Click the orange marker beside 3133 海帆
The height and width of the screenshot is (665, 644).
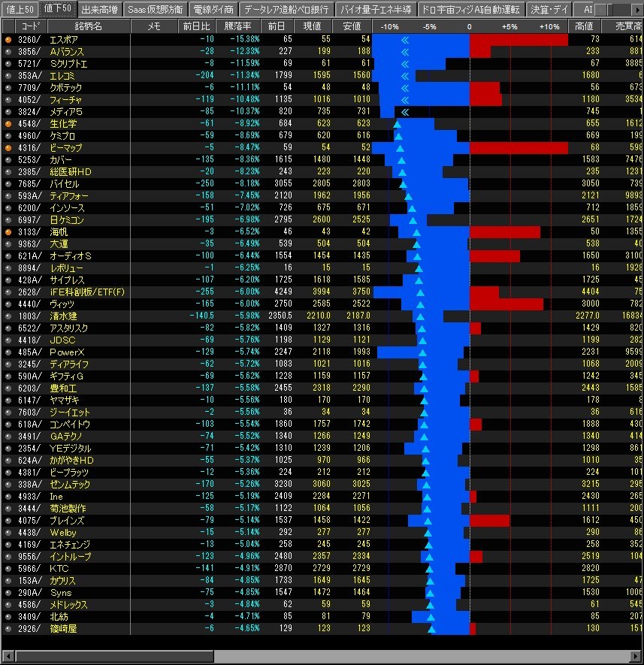tap(8, 232)
